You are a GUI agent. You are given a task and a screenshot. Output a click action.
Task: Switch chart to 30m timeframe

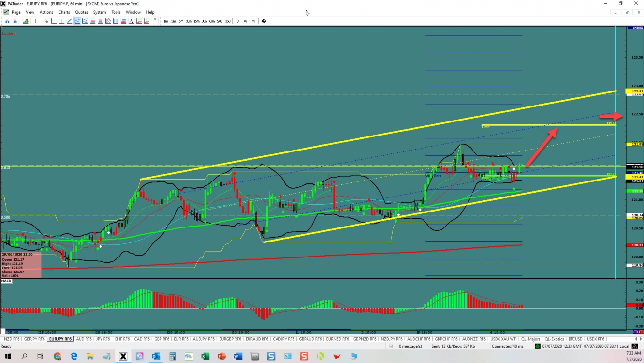click(x=205, y=21)
